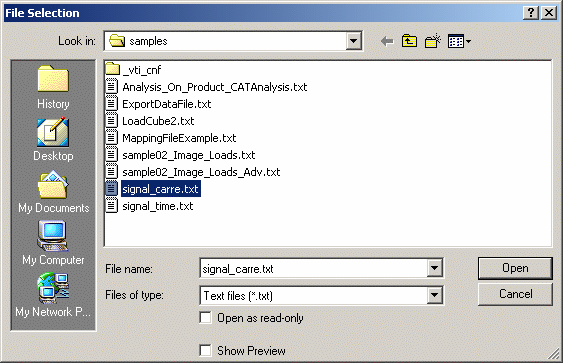Open the View menu icon

coord(459,41)
